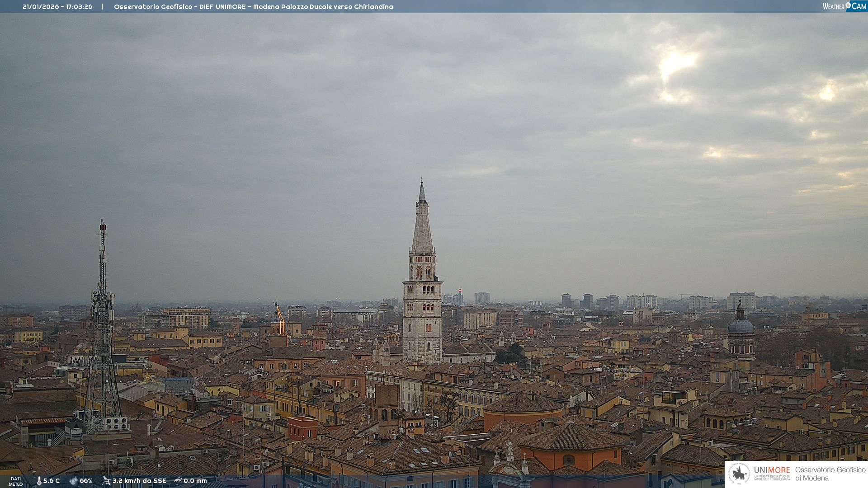Viewport: 868px width, 488px height.
Task: Click the Osservatorio Geofisico camera title text
Action: pos(253,7)
